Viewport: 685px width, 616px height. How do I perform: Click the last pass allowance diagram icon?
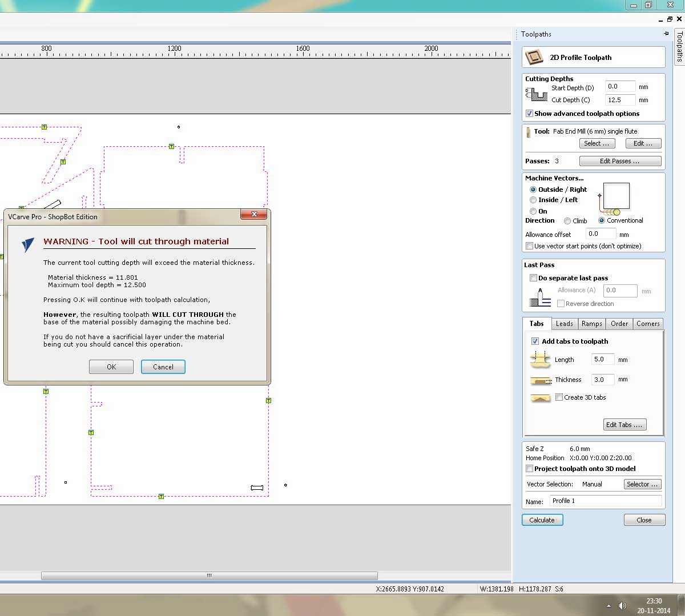tap(540, 297)
